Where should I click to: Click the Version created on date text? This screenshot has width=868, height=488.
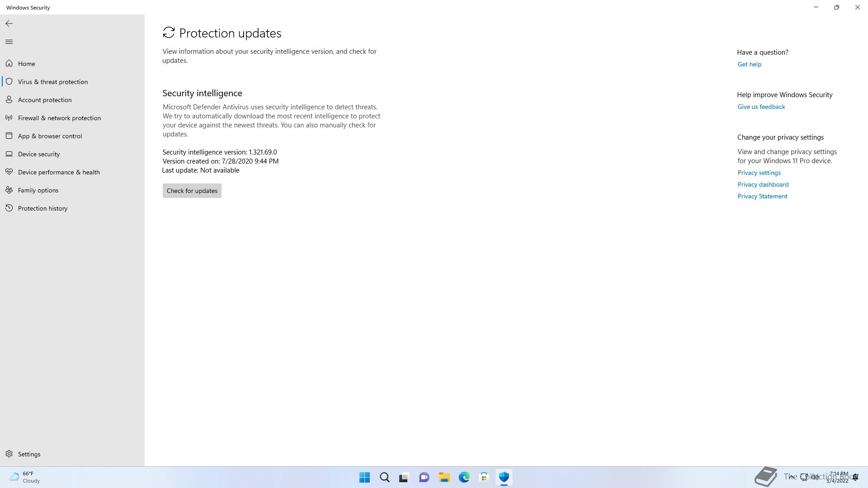(221, 161)
